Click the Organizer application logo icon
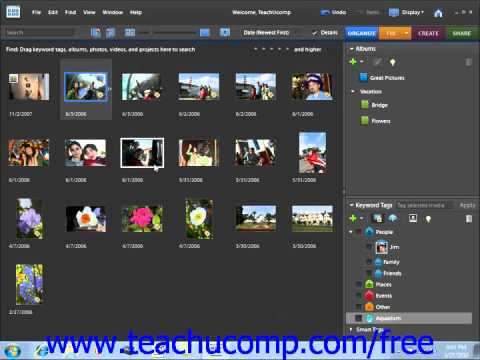This screenshot has width=480, height=360. point(13,12)
